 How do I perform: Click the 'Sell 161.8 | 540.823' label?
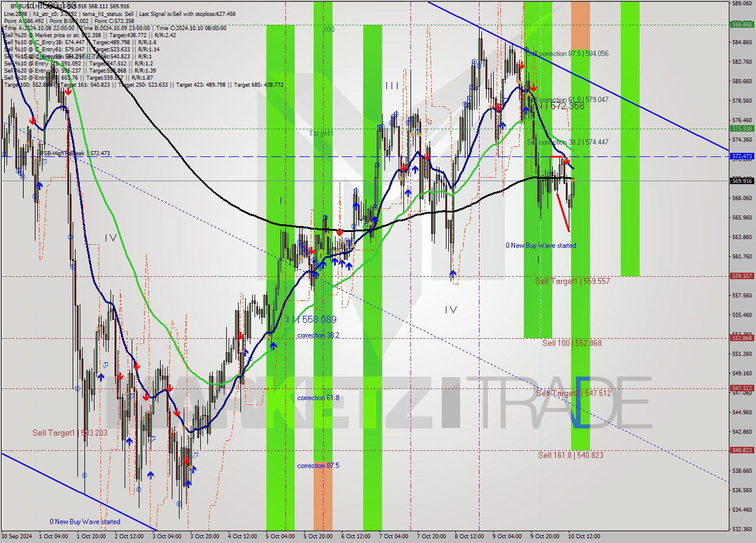pyautogui.click(x=571, y=455)
